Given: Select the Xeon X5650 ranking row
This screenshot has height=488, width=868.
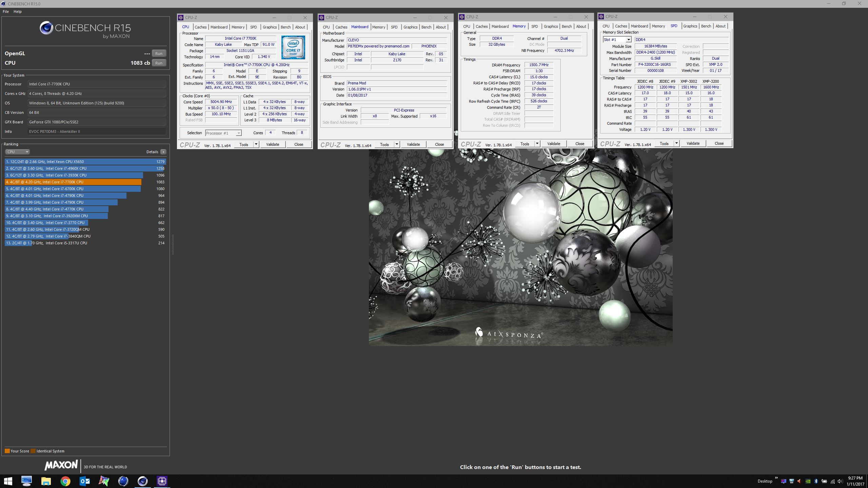Looking at the screenshot, I should (x=85, y=162).
